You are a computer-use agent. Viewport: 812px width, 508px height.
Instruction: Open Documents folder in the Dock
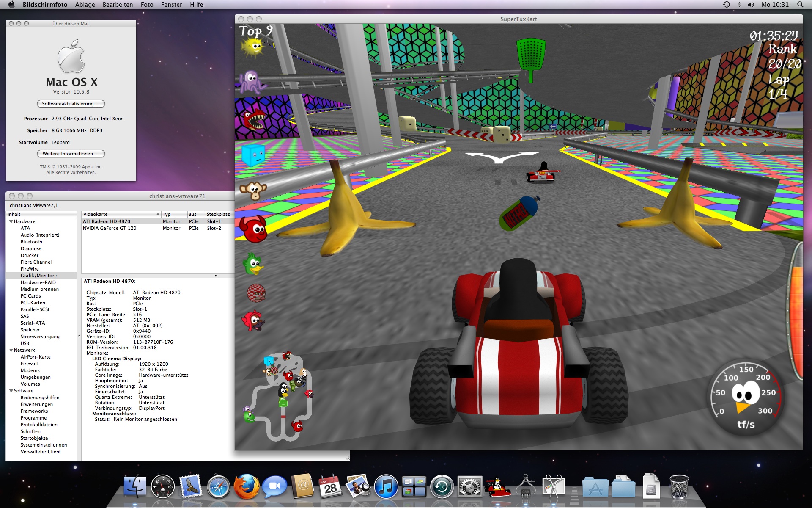[623, 486]
